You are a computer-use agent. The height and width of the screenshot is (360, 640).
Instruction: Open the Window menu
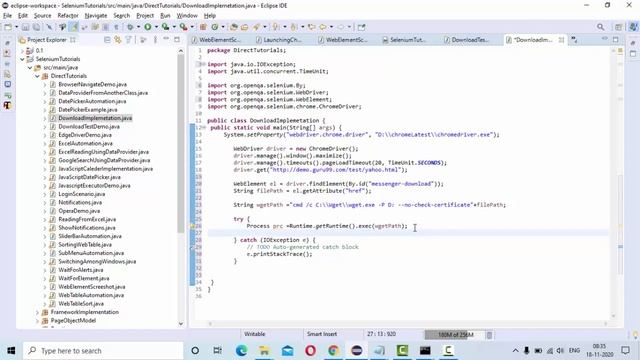(187, 16)
